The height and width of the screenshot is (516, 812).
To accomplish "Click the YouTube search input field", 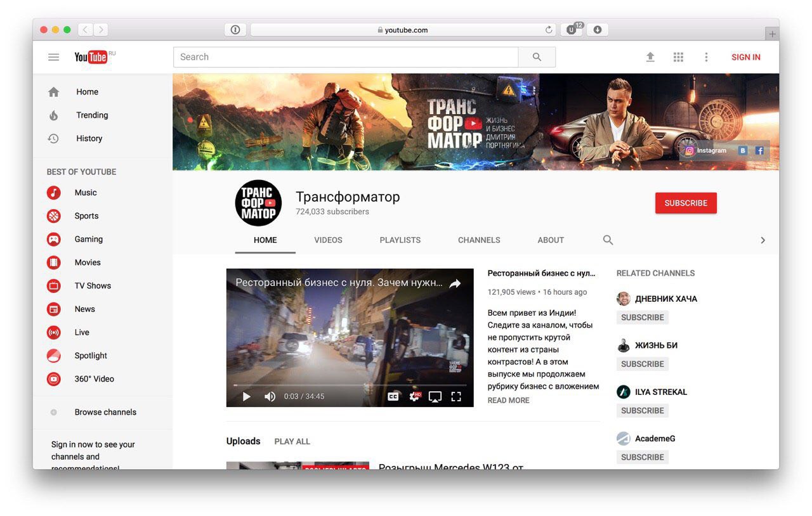I will pyautogui.click(x=346, y=57).
